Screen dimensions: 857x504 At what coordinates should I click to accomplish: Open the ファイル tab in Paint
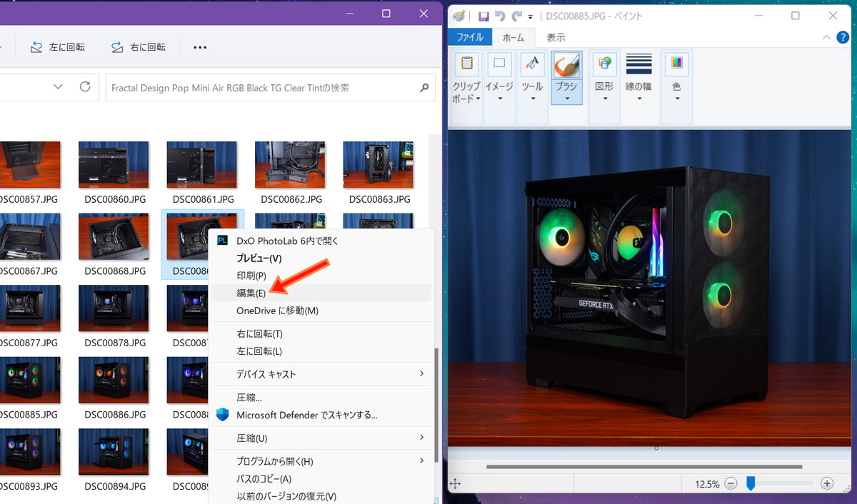[470, 38]
